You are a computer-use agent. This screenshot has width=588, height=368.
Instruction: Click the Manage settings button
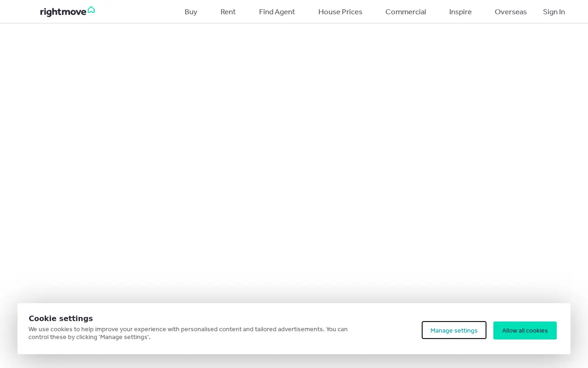tap(454, 330)
